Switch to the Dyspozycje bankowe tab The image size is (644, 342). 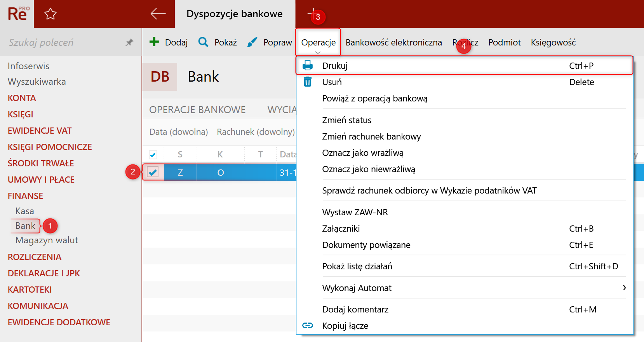235,14
